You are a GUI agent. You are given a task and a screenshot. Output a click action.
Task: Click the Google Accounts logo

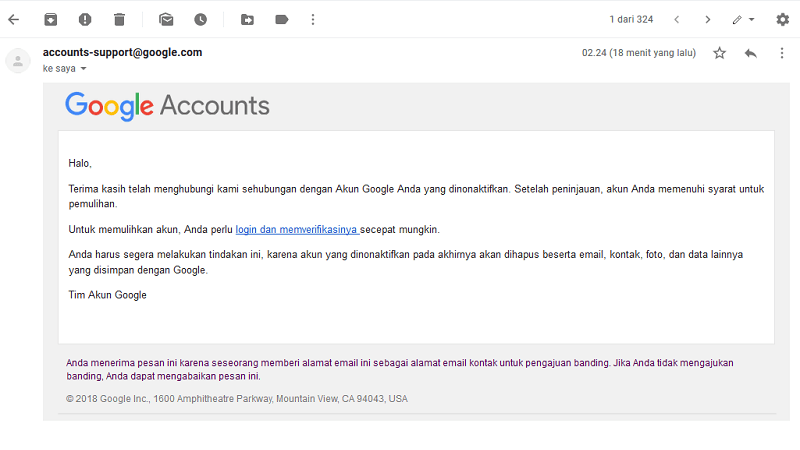click(x=167, y=106)
